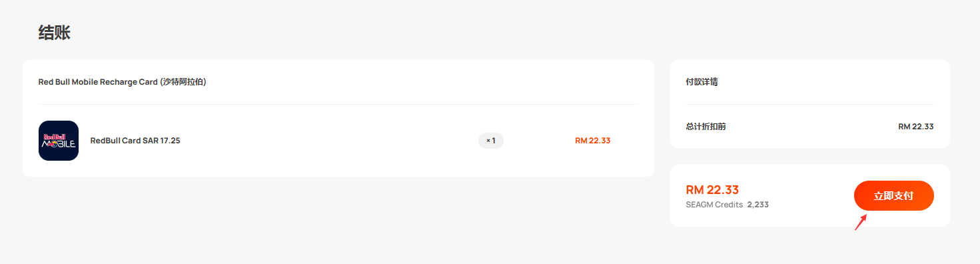Click the SEAGM Credits label

point(714,205)
